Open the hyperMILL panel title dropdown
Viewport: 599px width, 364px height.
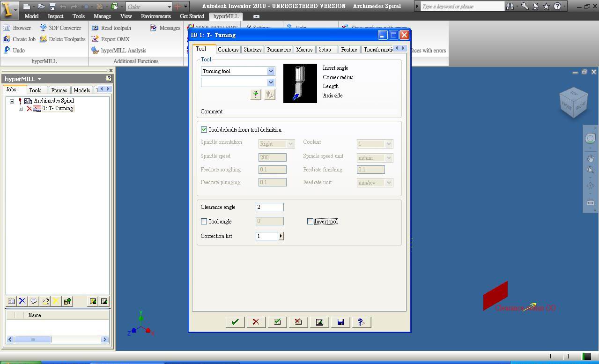pos(39,79)
